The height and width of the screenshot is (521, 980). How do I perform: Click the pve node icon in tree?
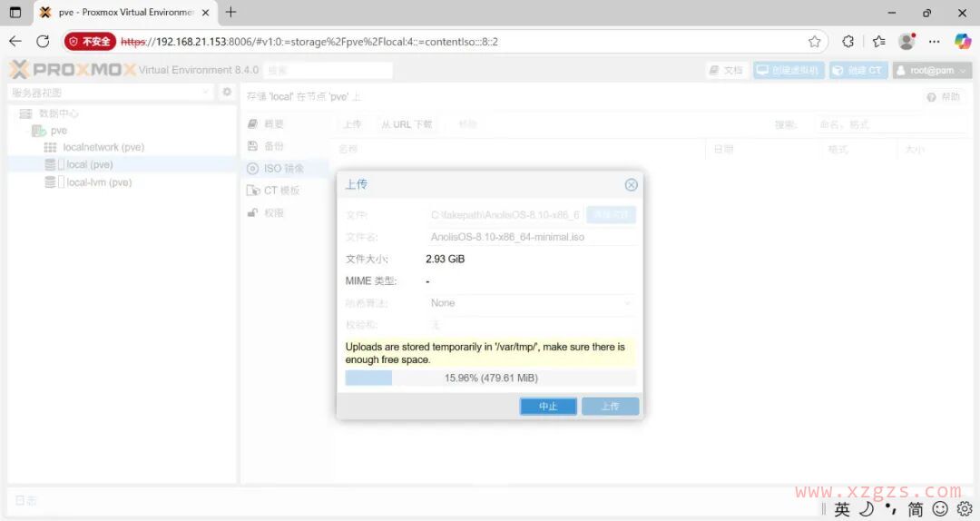coord(39,131)
